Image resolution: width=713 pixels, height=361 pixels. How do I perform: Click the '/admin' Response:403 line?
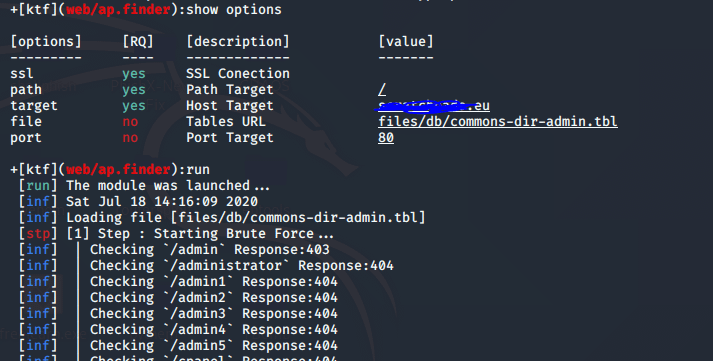point(210,250)
